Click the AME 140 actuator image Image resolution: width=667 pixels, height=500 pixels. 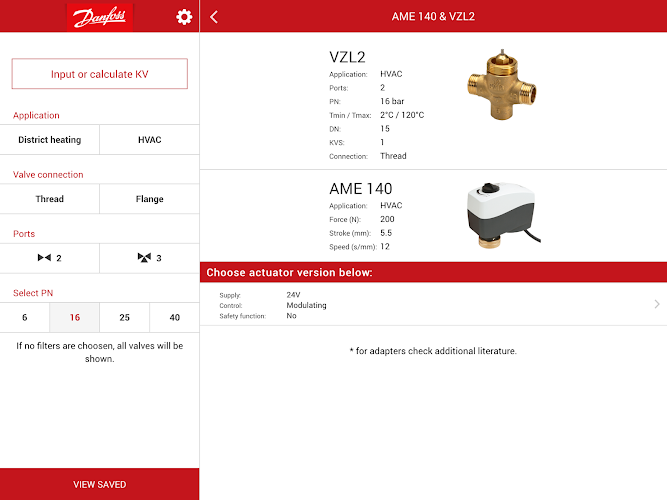pyautogui.click(x=504, y=215)
